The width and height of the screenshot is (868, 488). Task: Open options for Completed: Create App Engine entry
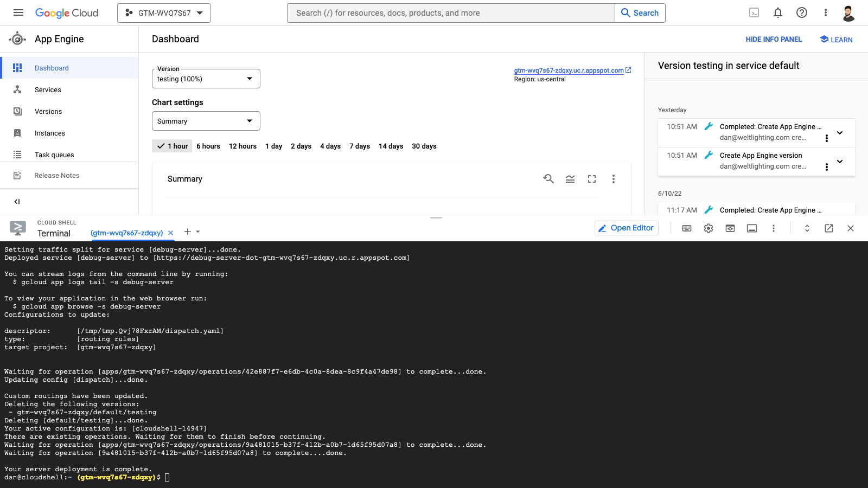tap(827, 138)
